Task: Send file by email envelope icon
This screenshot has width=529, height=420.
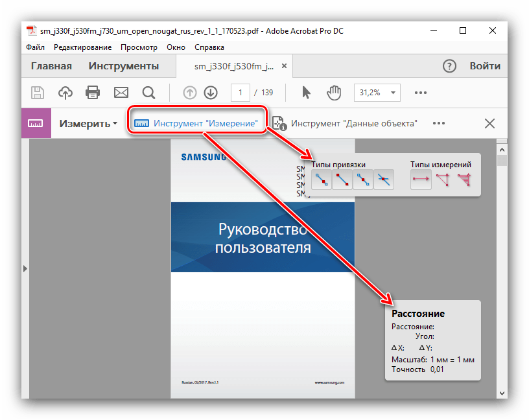Action: tap(121, 93)
